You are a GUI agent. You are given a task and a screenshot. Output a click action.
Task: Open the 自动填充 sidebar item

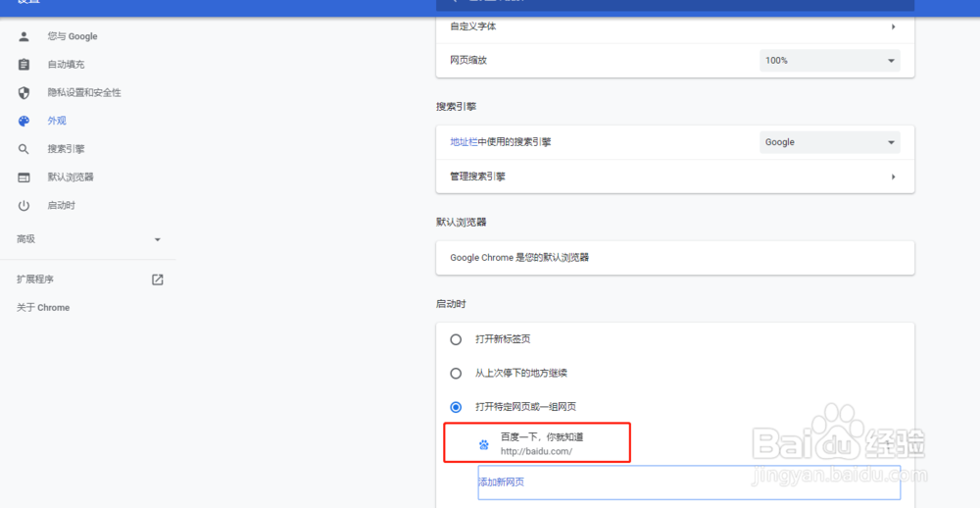pos(67,65)
